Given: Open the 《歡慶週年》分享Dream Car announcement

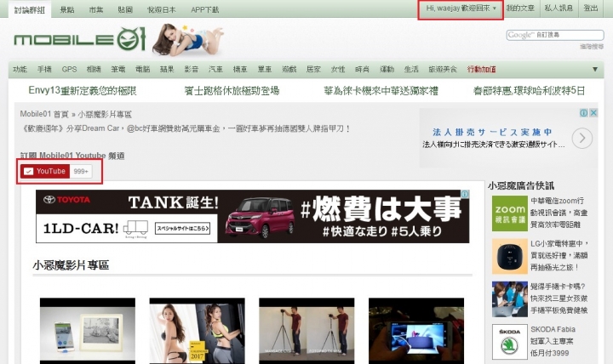Looking at the screenshot, I should 186,128.
